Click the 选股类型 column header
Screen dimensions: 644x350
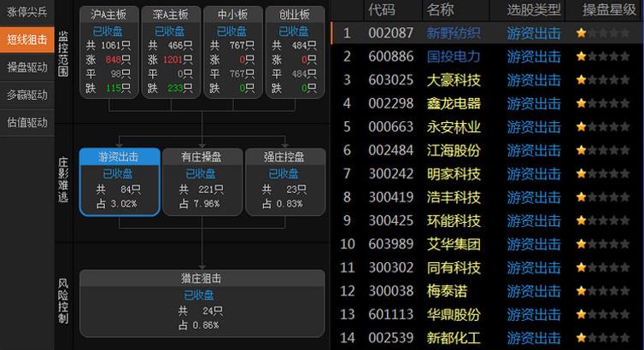534,10
